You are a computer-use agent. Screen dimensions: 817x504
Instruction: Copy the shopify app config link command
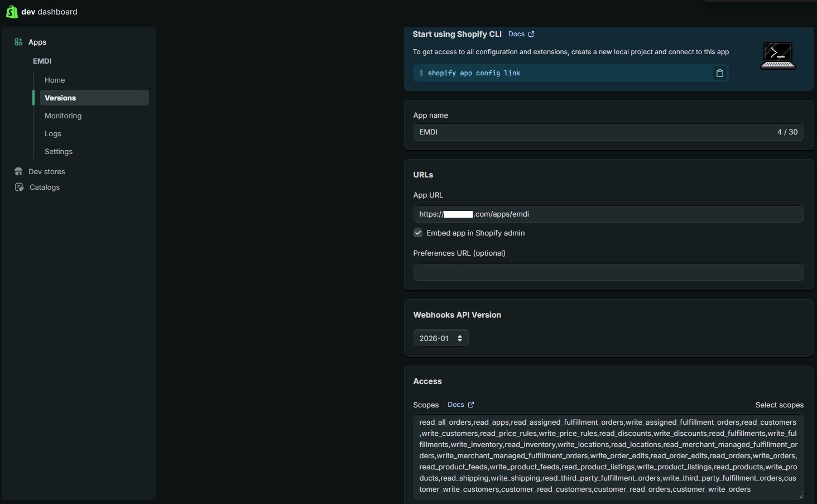[719, 73]
